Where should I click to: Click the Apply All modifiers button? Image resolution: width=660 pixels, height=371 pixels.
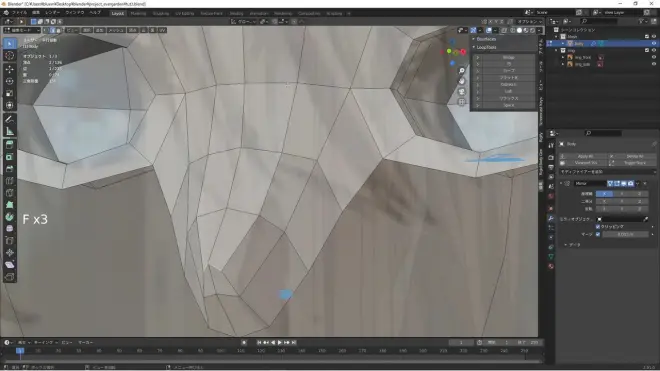pos(585,156)
